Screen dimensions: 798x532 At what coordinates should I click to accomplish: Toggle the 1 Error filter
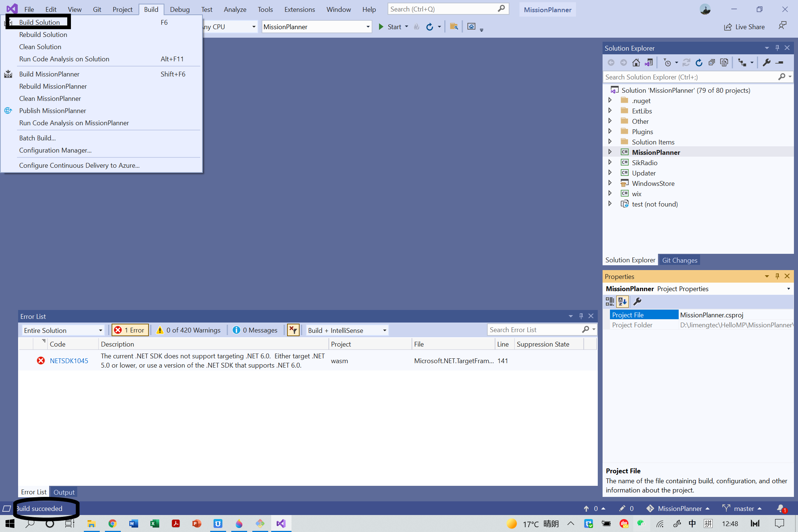click(130, 330)
